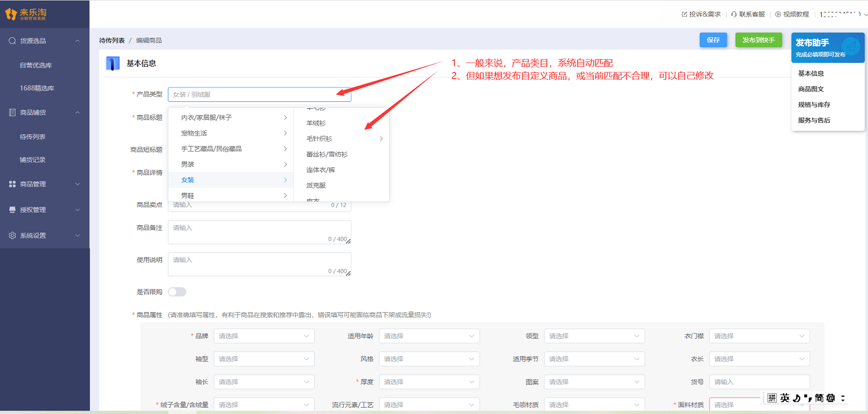Click the green 发布到快手 button
Image resolution: width=868 pixels, height=414 pixels.
(x=759, y=40)
